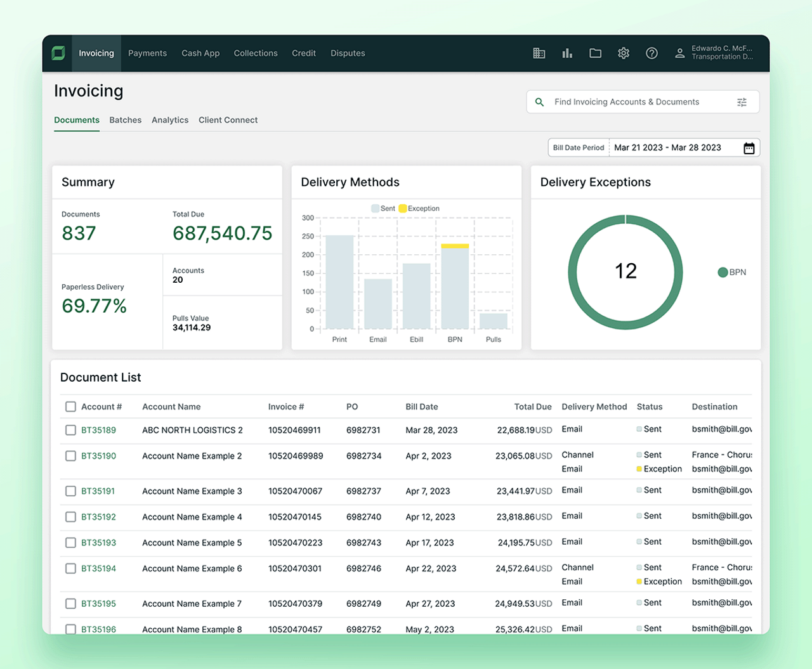Viewport: 812px width, 669px height.
Task: Click the search magnifier icon
Action: 540,102
